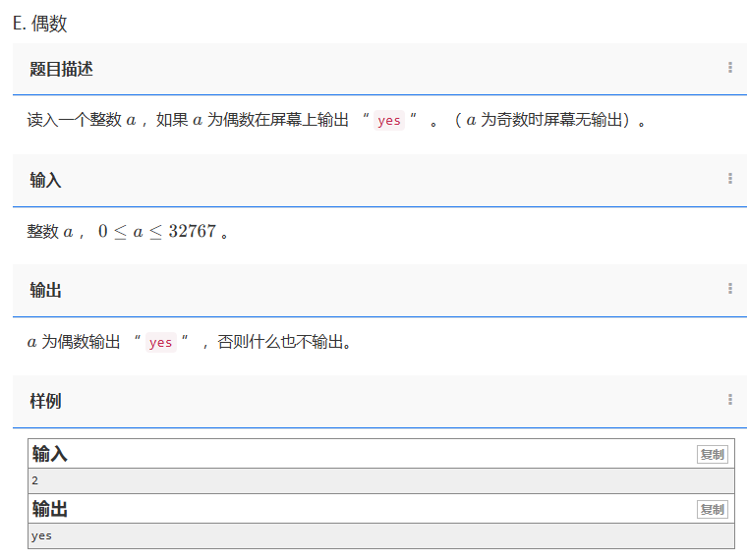Click the yes code in 题目描述 text
Image resolution: width=747 pixels, height=560 pixels.
point(389,121)
